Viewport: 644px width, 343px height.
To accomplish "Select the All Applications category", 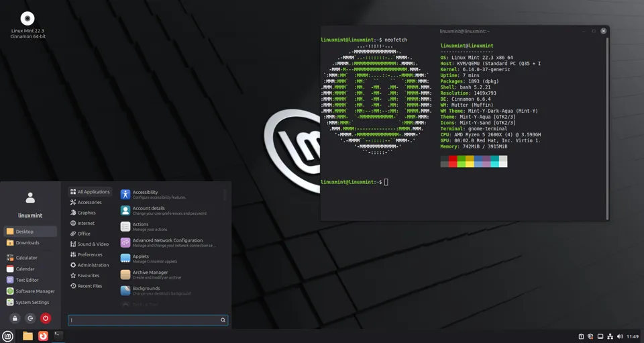I will [x=90, y=192].
